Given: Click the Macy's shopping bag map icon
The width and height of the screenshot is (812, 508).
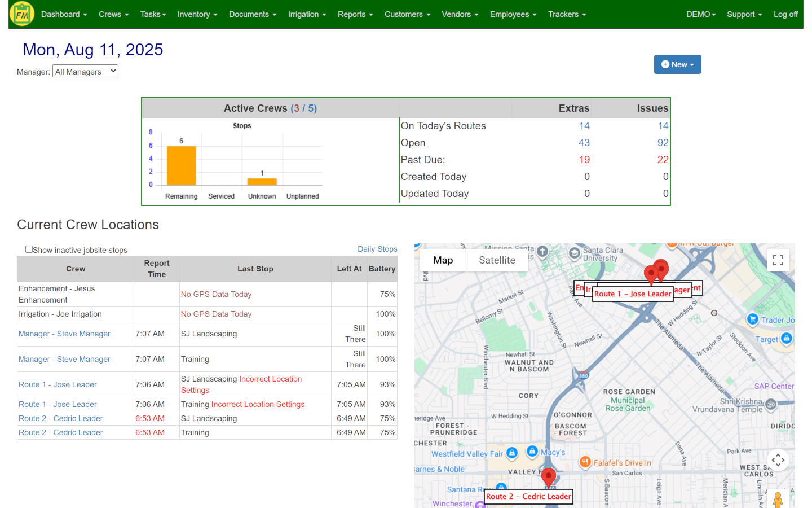Looking at the screenshot, I should pos(532,451).
